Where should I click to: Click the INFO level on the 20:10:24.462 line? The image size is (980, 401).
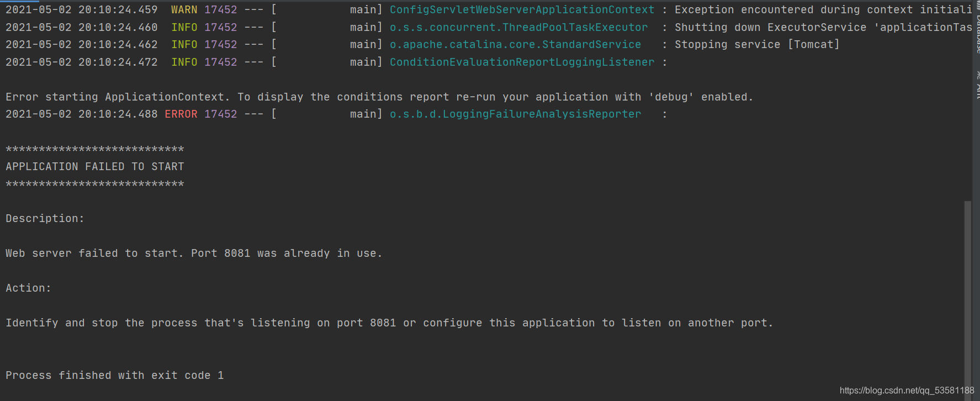point(184,44)
